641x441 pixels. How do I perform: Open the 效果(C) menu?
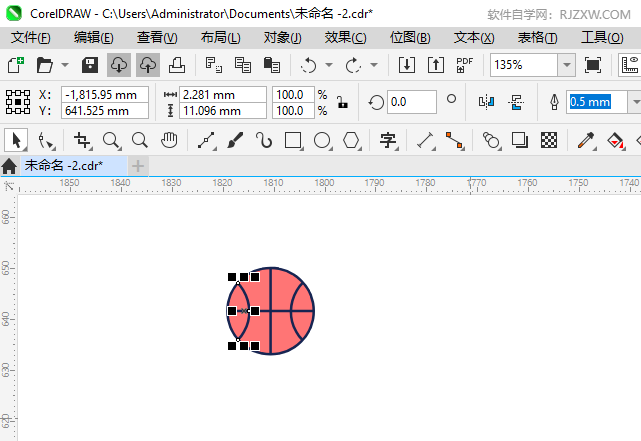pyautogui.click(x=345, y=38)
